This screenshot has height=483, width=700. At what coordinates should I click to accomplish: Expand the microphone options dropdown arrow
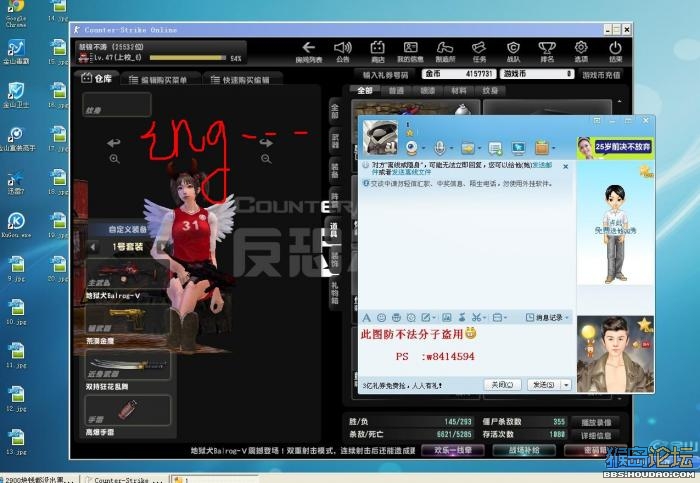[451, 148]
